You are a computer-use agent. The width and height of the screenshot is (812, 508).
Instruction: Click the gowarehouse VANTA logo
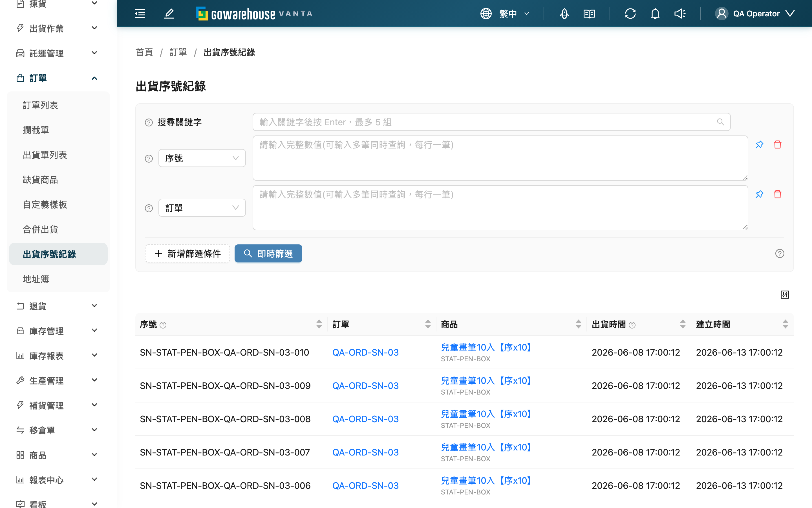[x=254, y=14]
